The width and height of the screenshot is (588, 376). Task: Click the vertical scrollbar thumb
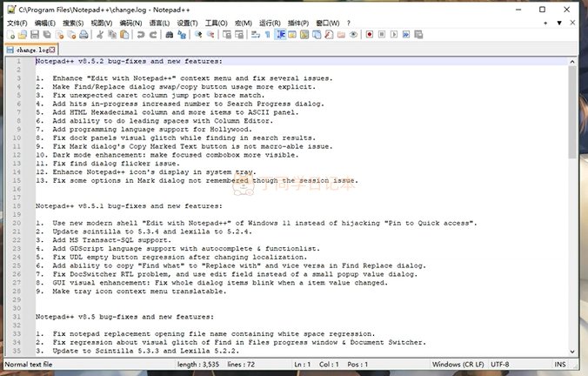[572, 112]
